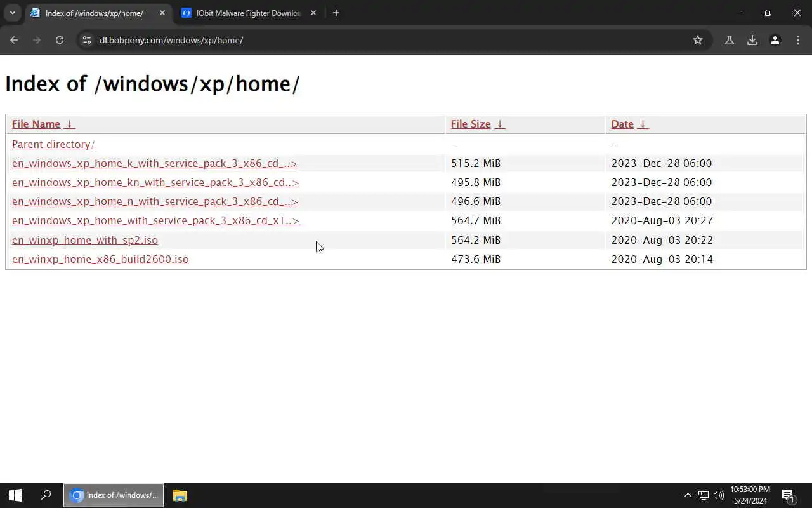The width and height of the screenshot is (812, 508).
Task: Open File Explorer from the taskbar
Action: [x=180, y=495]
